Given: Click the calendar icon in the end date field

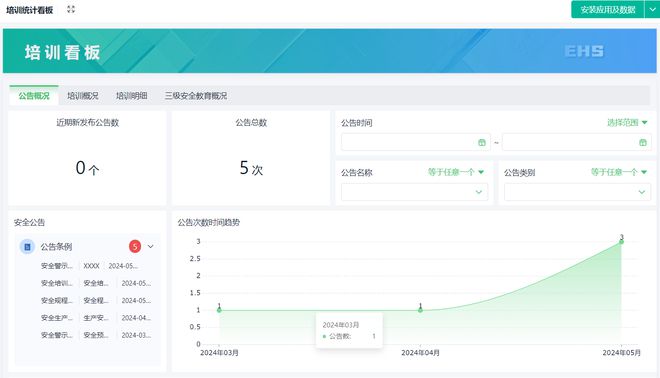Looking at the screenshot, I should (x=643, y=143).
